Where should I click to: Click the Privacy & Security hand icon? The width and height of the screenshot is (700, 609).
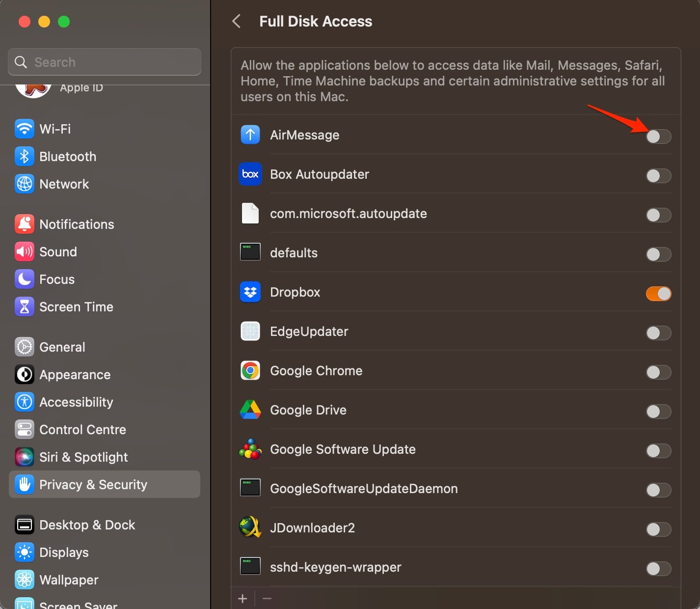25,485
